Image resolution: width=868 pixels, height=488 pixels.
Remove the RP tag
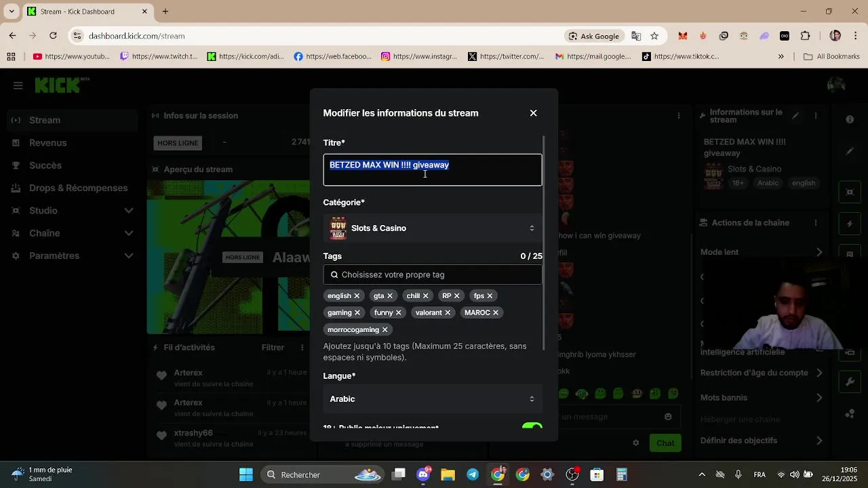point(456,296)
